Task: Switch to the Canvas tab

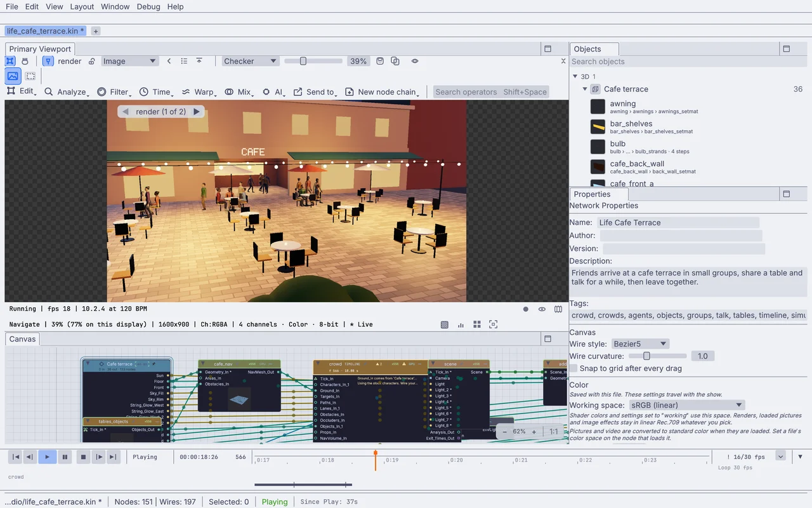Action: 22,339
